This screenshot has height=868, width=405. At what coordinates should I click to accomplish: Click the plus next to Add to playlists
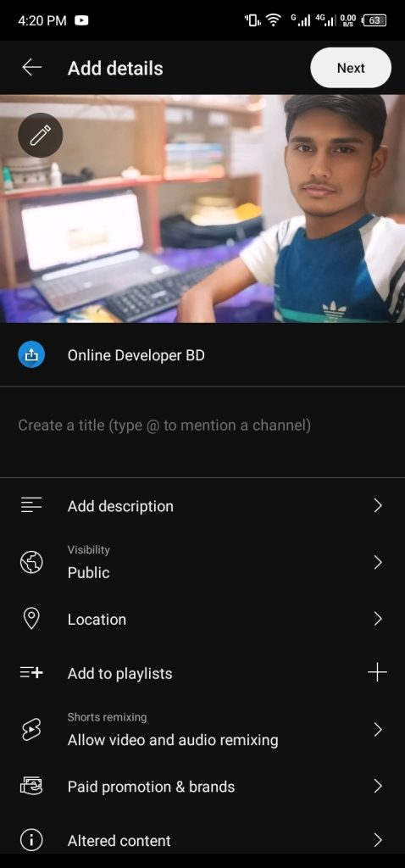coord(377,673)
